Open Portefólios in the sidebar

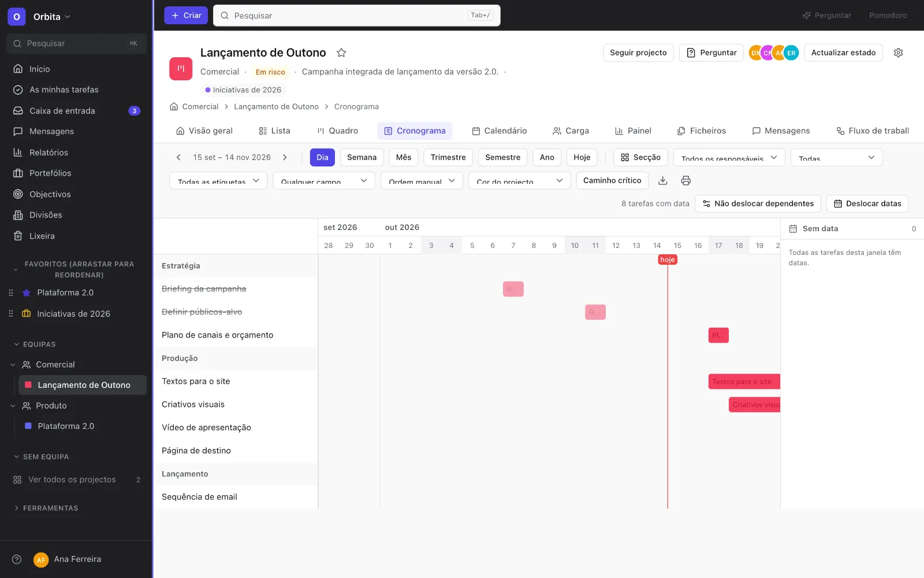click(76, 173)
